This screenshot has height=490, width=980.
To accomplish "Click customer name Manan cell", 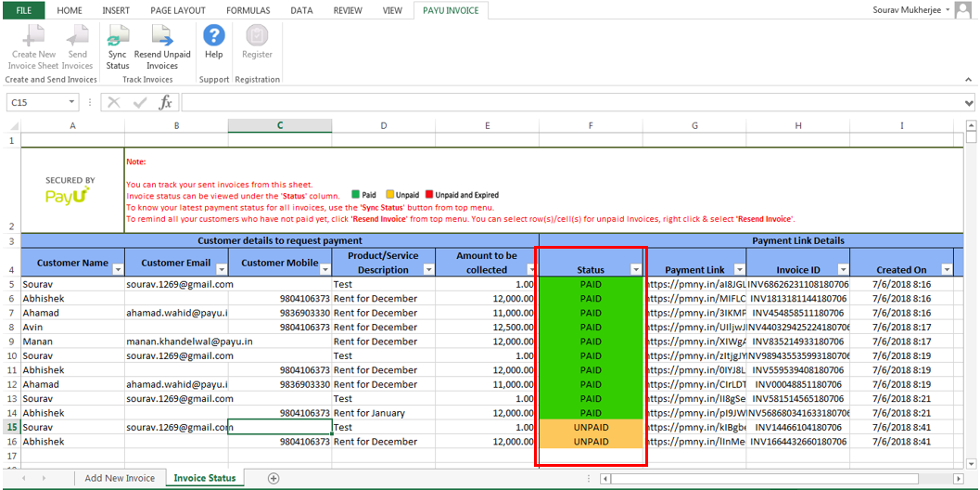I will click(x=73, y=342).
